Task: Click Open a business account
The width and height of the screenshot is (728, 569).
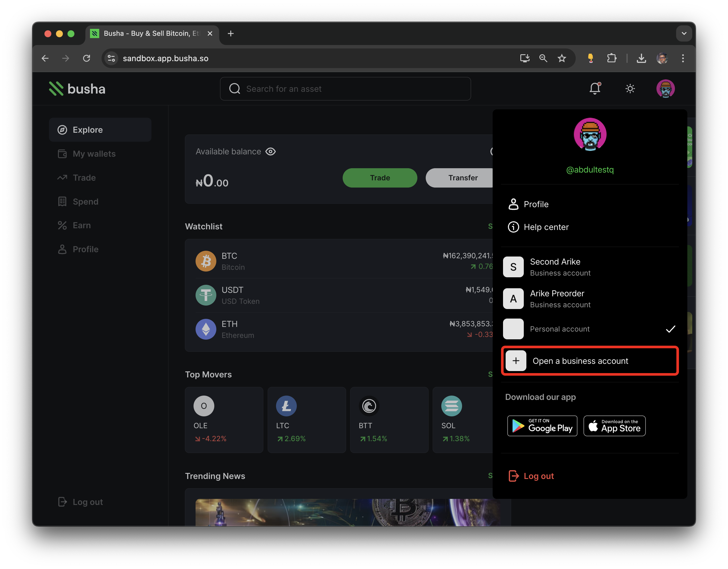Action: pyautogui.click(x=589, y=361)
